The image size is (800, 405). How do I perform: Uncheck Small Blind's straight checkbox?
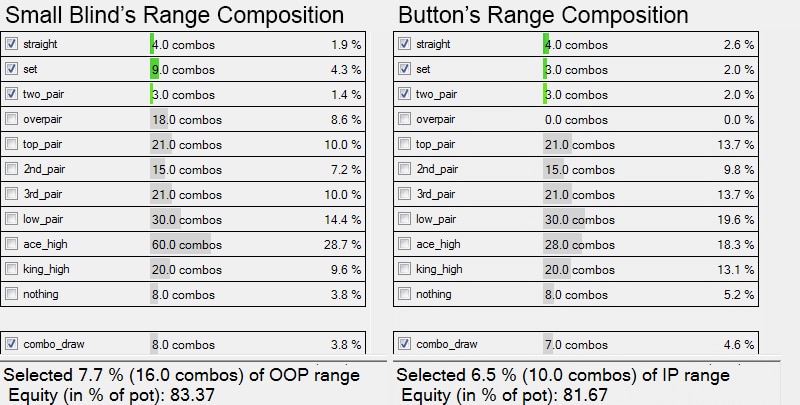11,45
